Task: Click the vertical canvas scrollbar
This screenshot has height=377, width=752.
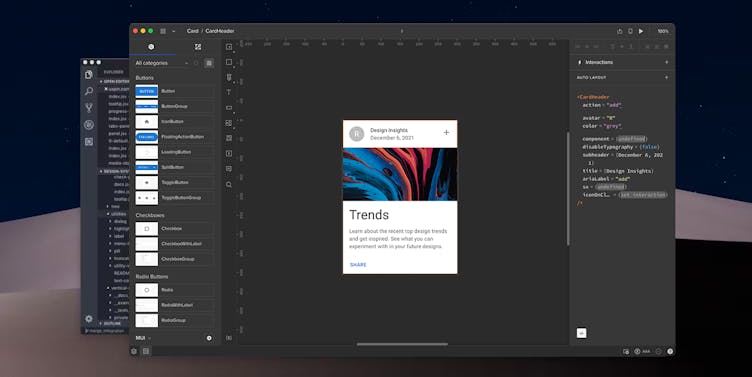Action: (x=568, y=188)
